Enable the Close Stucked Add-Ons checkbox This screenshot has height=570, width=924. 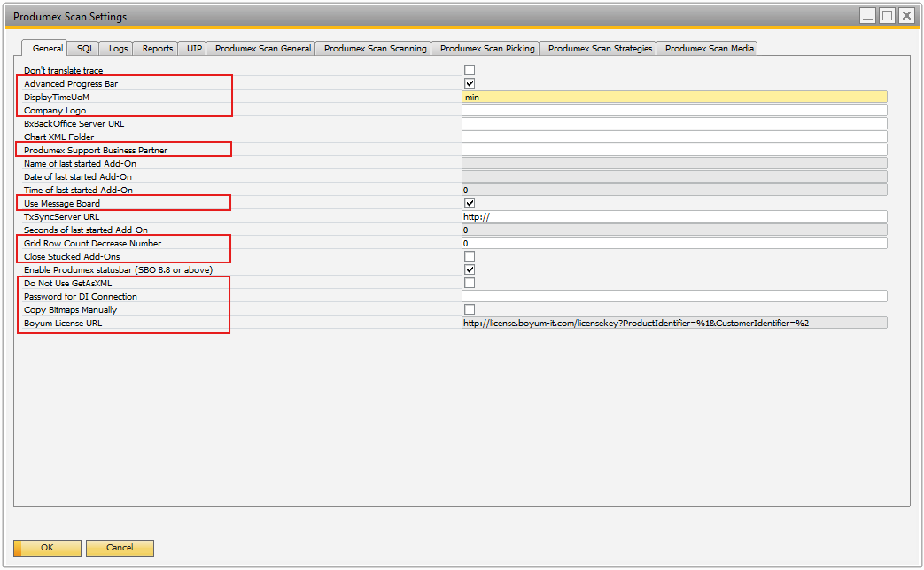click(x=469, y=256)
